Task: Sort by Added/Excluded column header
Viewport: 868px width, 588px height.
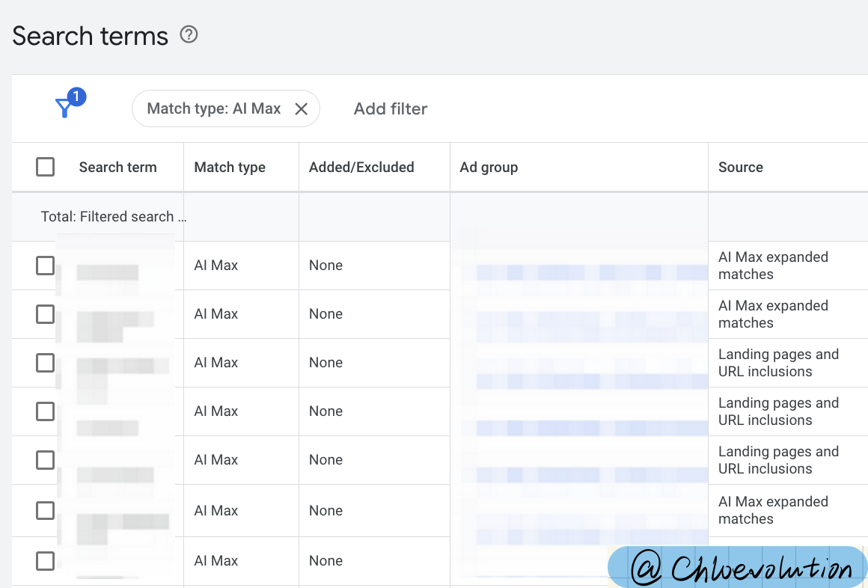Action: pos(361,168)
